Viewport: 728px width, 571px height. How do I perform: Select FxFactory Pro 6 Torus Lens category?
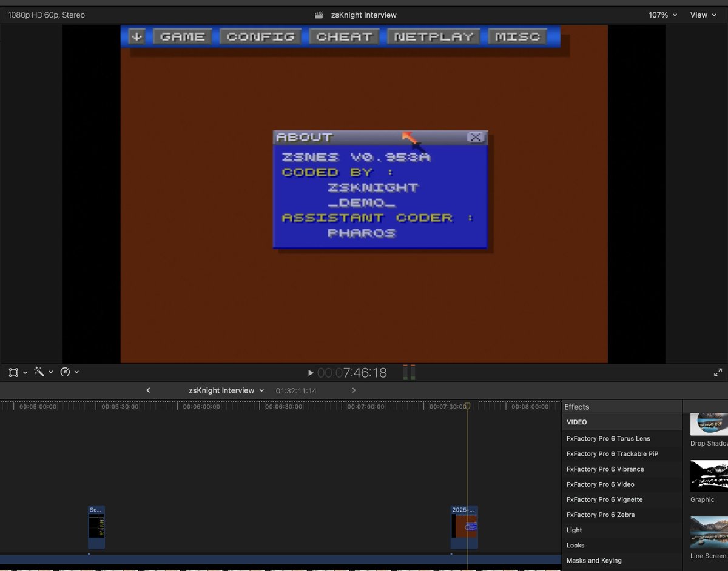click(x=622, y=438)
